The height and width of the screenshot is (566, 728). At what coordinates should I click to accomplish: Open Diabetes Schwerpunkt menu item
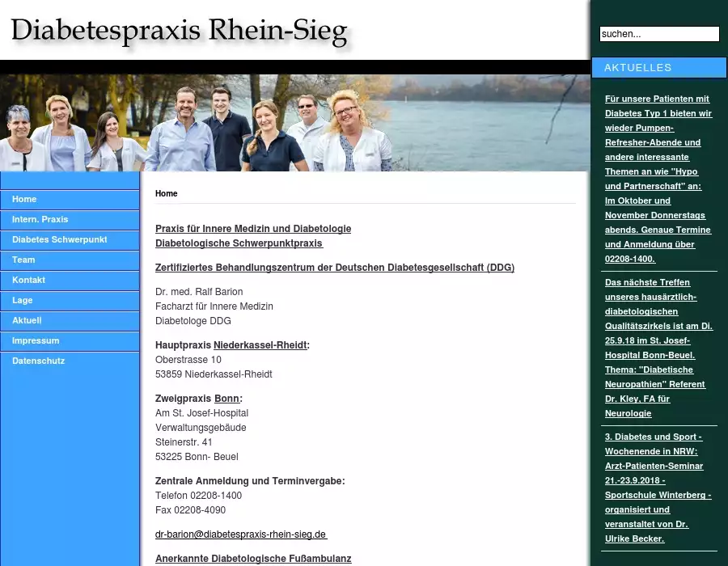point(59,240)
